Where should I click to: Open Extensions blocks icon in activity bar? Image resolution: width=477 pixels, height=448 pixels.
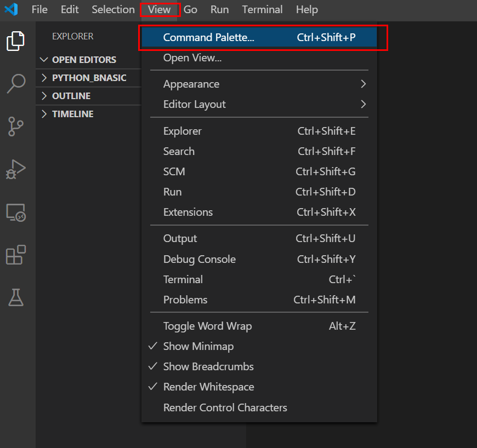click(x=16, y=255)
